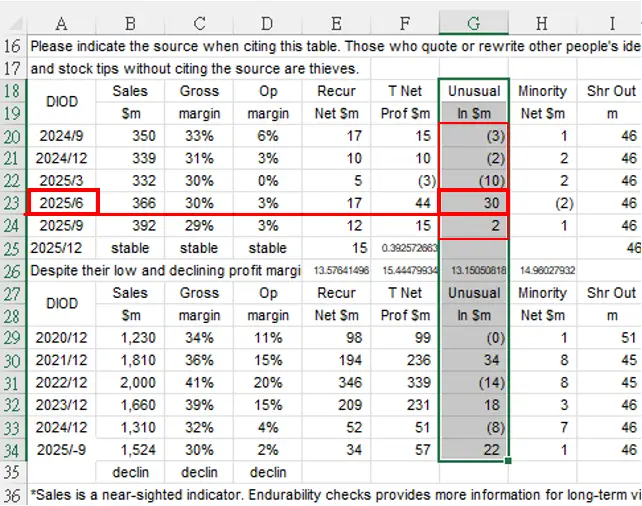Click row 16 header
Viewport: 642px width, 506px height.
pos(13,47)
